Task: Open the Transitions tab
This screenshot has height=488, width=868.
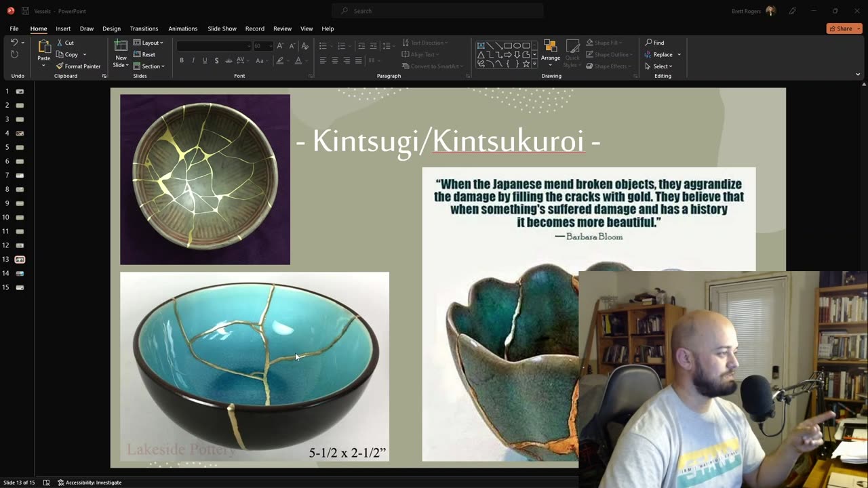Action: click(x=144, y=28)
